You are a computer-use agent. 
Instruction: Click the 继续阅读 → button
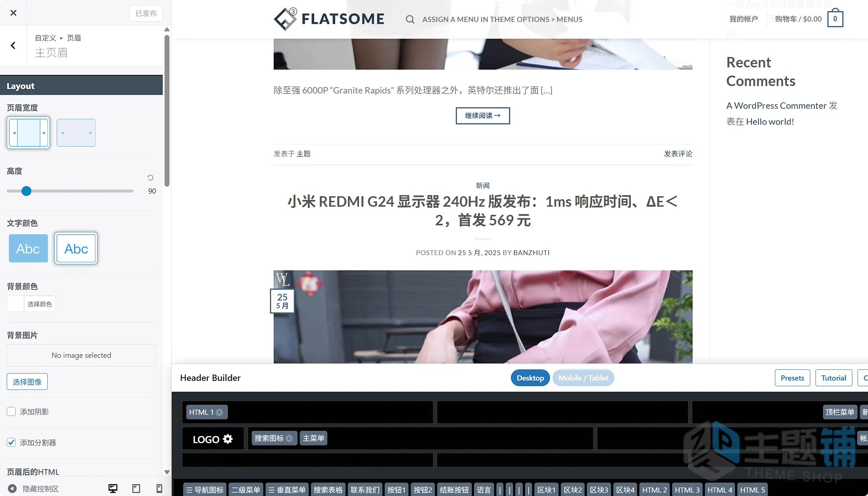click(x=483, y=116)
